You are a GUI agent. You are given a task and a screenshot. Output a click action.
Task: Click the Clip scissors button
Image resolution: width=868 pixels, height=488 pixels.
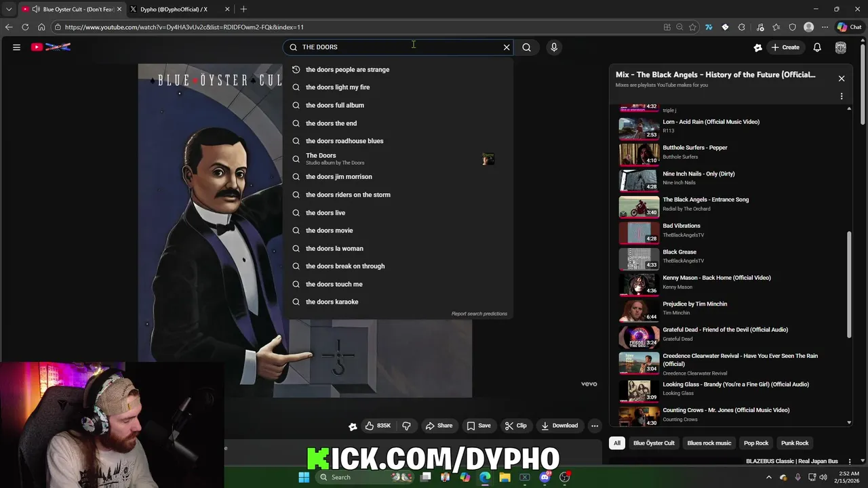(x=515, y=426)
